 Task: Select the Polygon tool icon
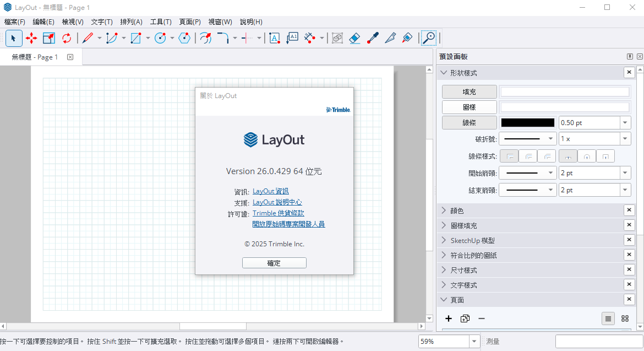(x=184, y=38)
